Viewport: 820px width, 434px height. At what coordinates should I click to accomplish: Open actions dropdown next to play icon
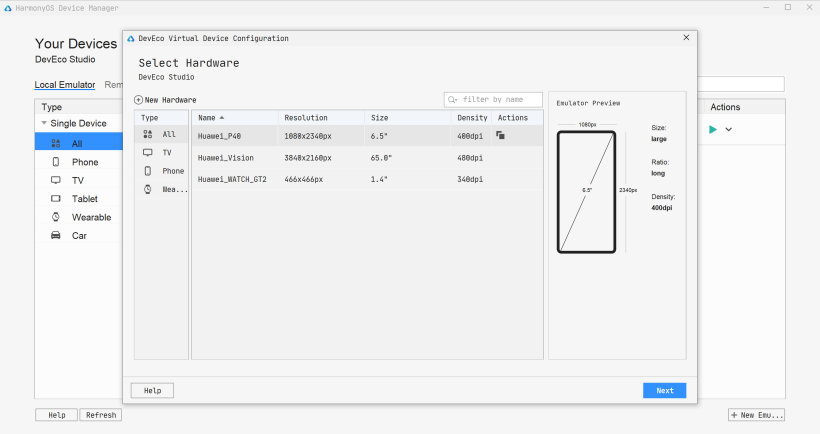pyautogui.click(x=728, y=129)
